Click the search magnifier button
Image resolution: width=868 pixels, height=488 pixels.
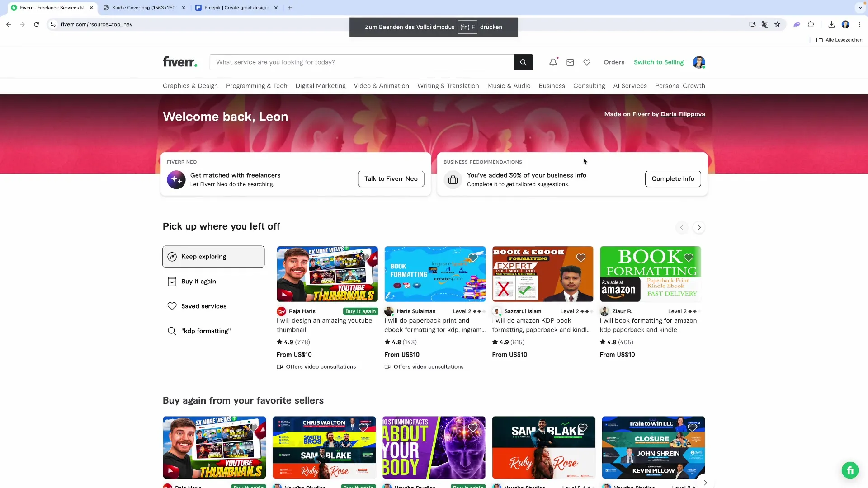[523, 62]
